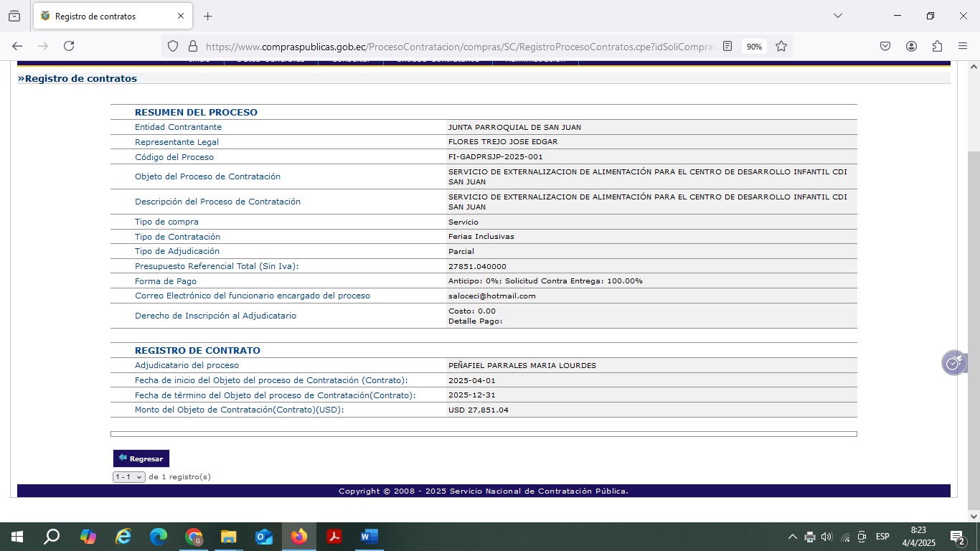Click the vertical page scrollbar
This screenshot has width=980, height=551.
(x=974, y=287)
